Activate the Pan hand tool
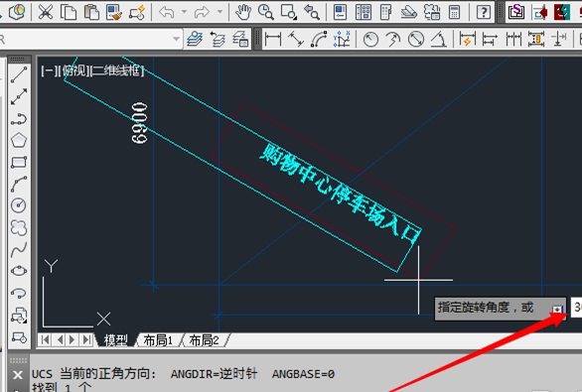The width and height of the screenshot is (582, 392). coord(243,12)
